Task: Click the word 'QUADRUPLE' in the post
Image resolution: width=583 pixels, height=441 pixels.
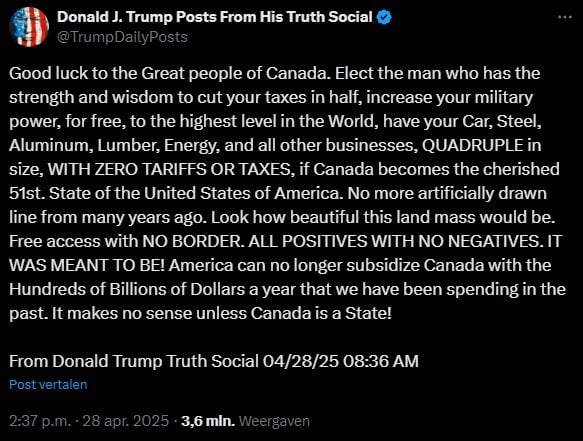Action: [x=473, y=145]
